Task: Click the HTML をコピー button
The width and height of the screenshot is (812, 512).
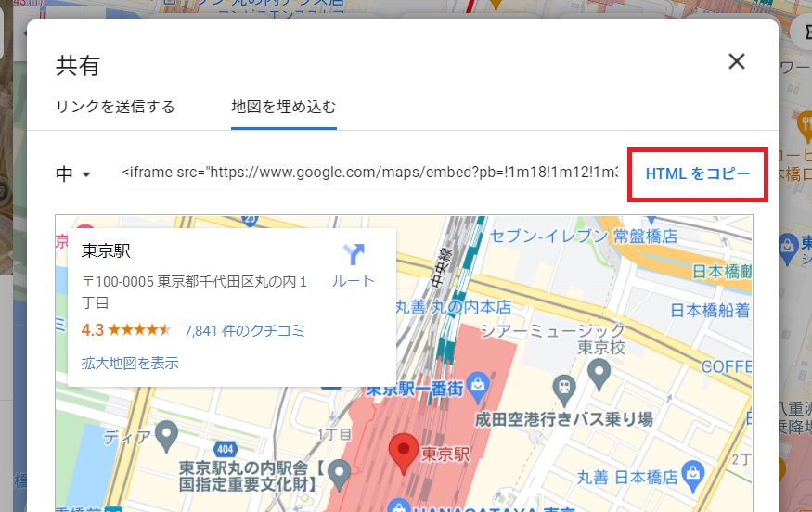Action: (698, 174)
